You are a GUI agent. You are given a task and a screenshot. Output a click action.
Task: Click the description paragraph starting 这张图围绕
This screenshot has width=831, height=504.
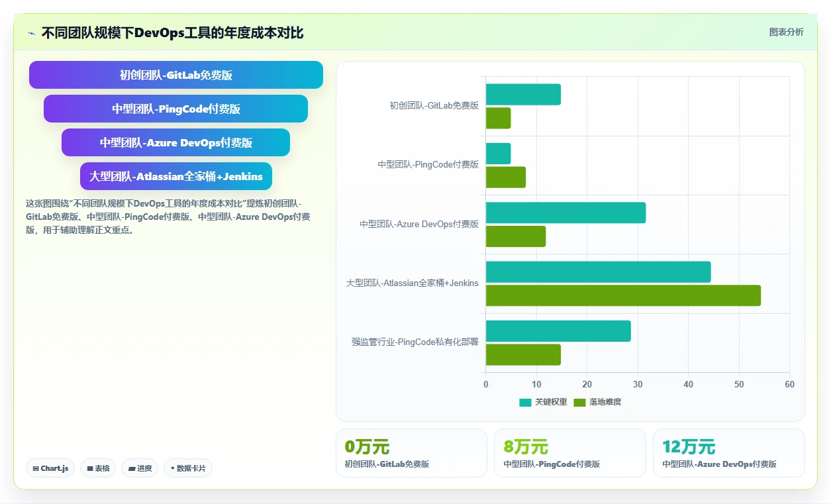(x=168, y=217)
